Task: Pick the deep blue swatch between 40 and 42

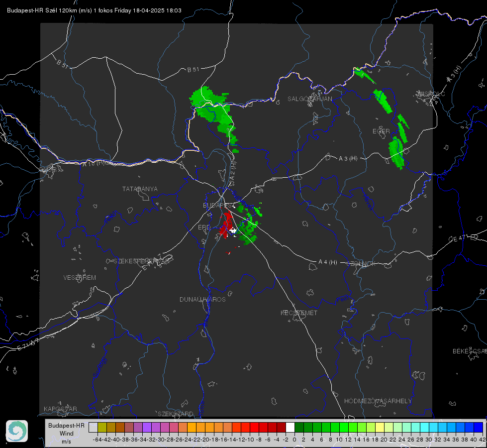Action: tap(479, 427)
